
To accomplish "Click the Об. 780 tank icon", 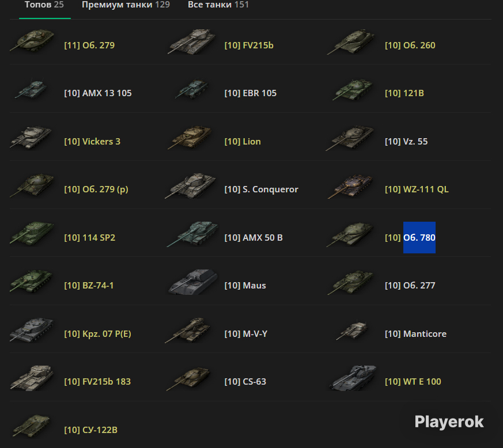I will [x=350, y=235].
